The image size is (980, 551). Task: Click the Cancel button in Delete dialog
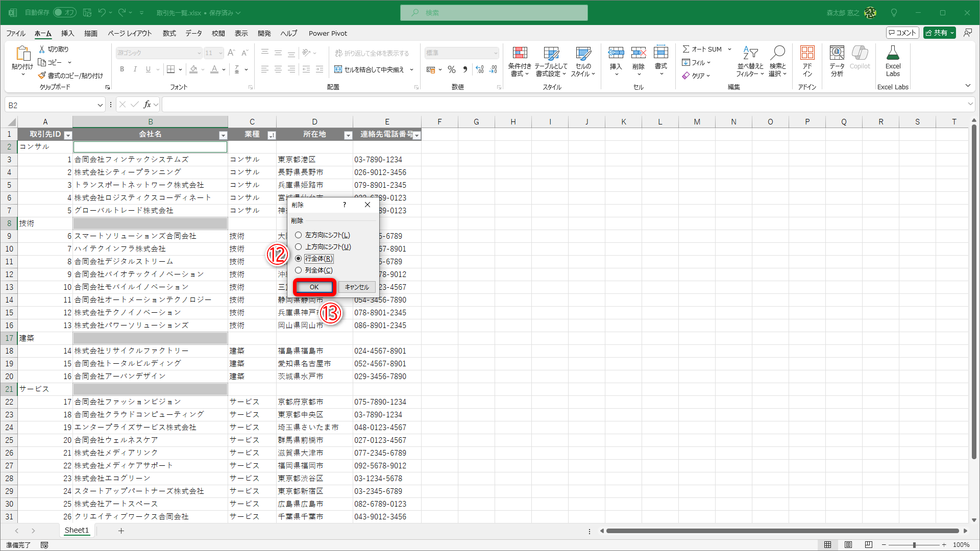pyautogui.click(x=357, y=287)
